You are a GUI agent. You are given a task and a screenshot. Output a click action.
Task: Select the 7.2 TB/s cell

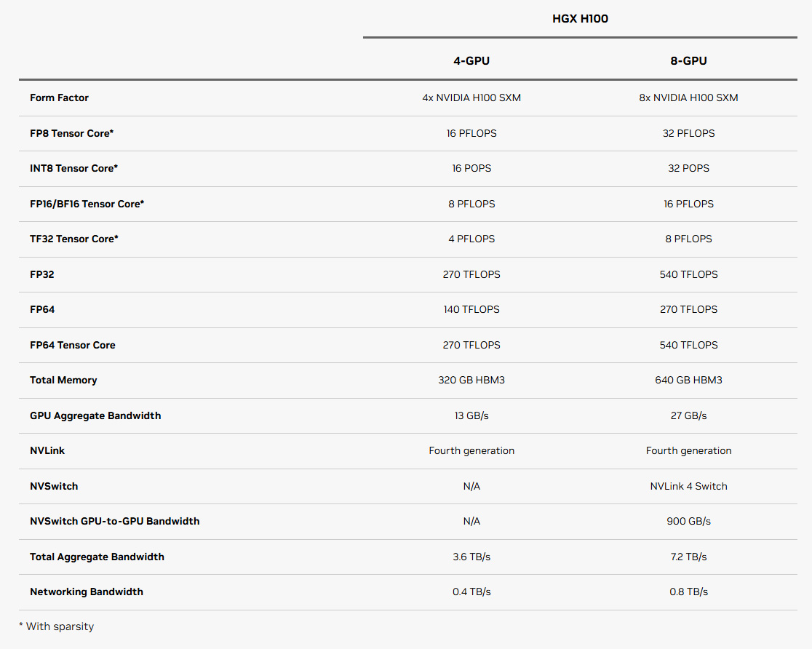coord(688,557)
